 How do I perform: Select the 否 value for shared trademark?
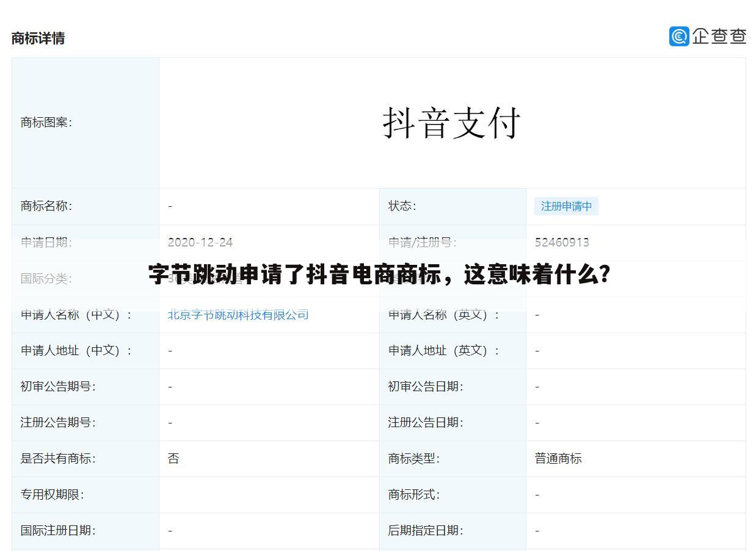(173, 459)
